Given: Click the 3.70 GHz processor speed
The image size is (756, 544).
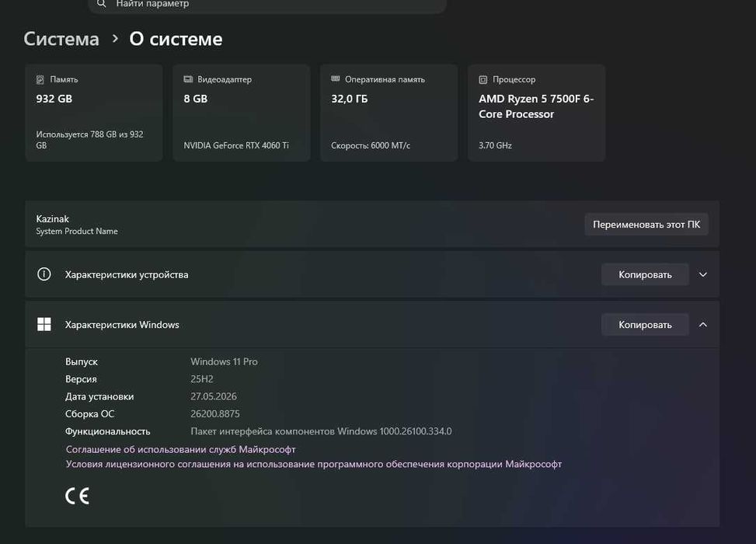Looking at the screenshot, I should pos(495,145).
